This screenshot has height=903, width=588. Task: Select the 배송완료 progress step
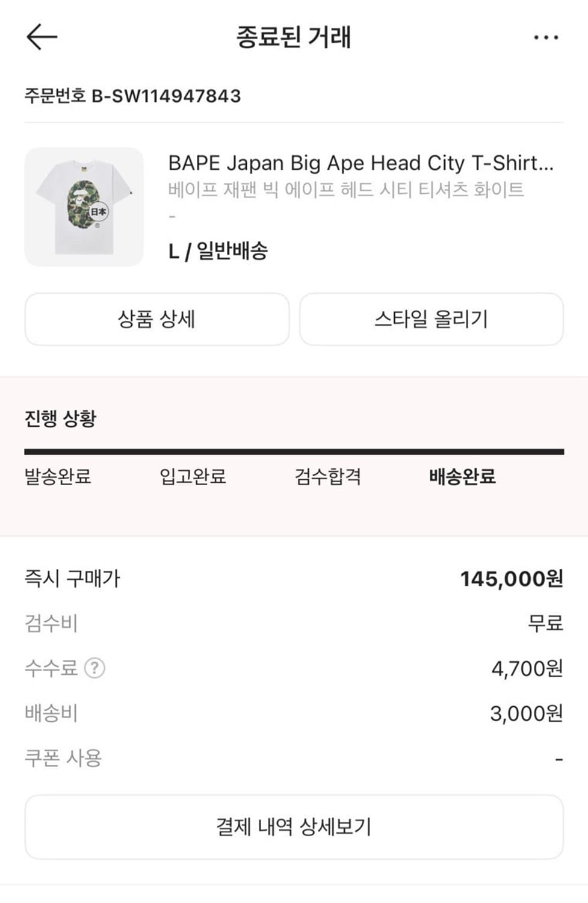coord(462,476)
